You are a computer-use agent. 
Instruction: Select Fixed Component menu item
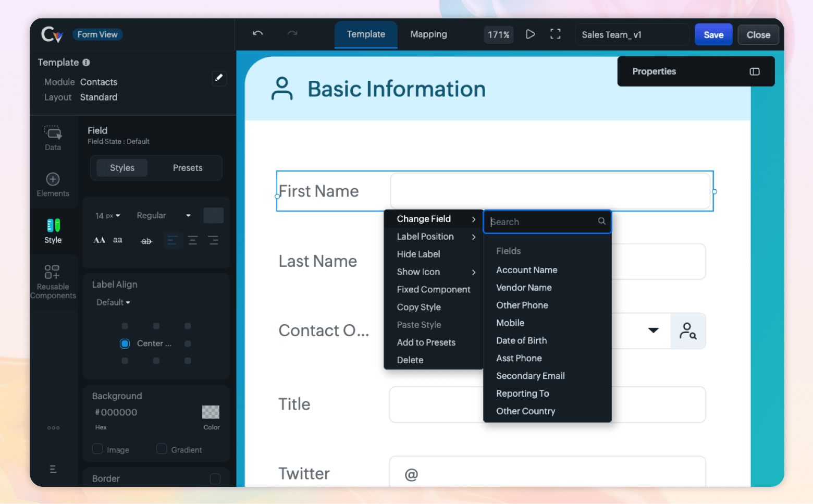coord(434,290)
